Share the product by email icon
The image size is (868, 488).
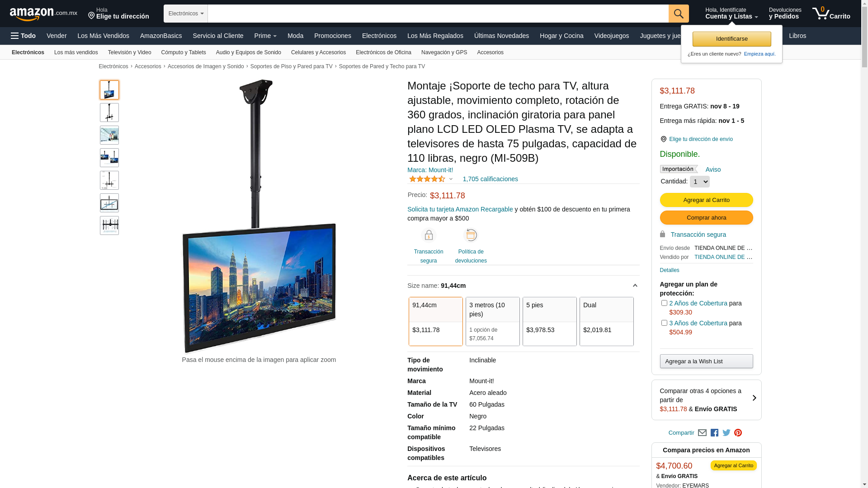click(x=702, y=433)
